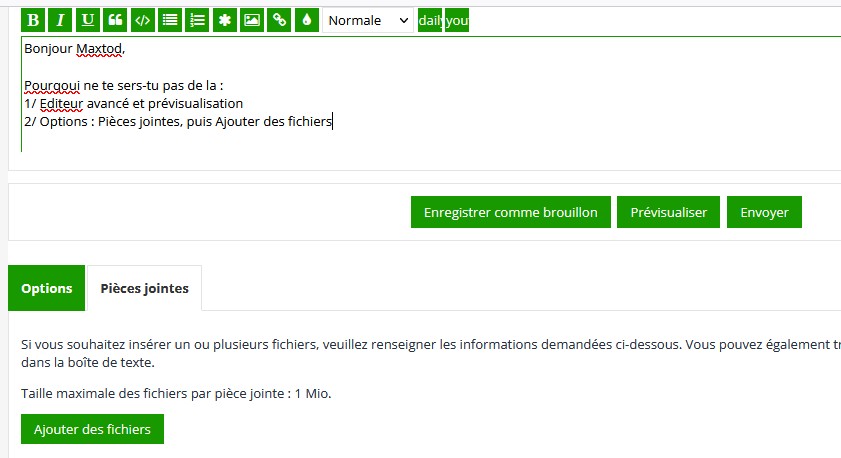This screenshot has width=841, height=458.
Task: Create a numbered list
Action: [197, 20]
